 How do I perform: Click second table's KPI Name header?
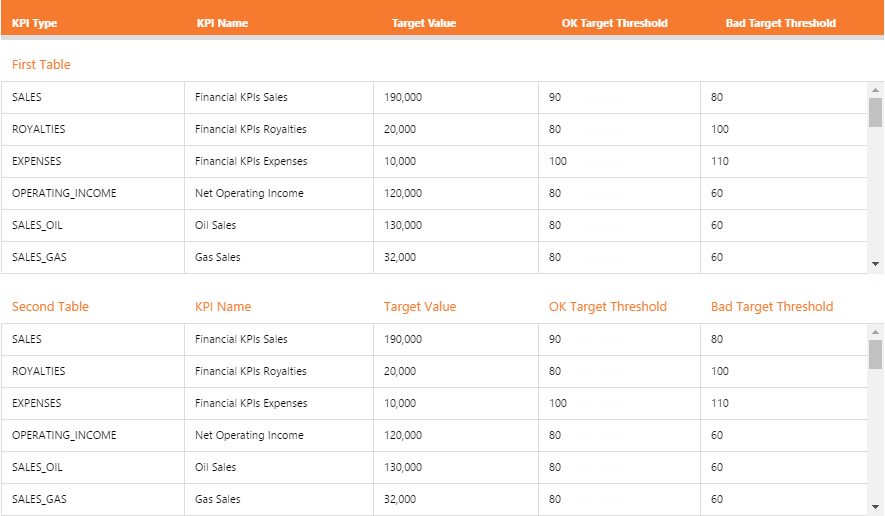click(223, 307)
